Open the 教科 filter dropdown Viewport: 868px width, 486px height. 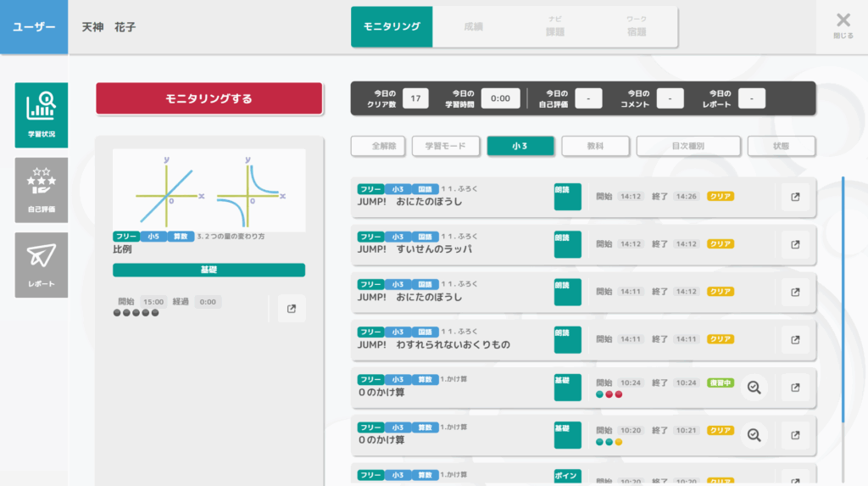click(595, 146)
